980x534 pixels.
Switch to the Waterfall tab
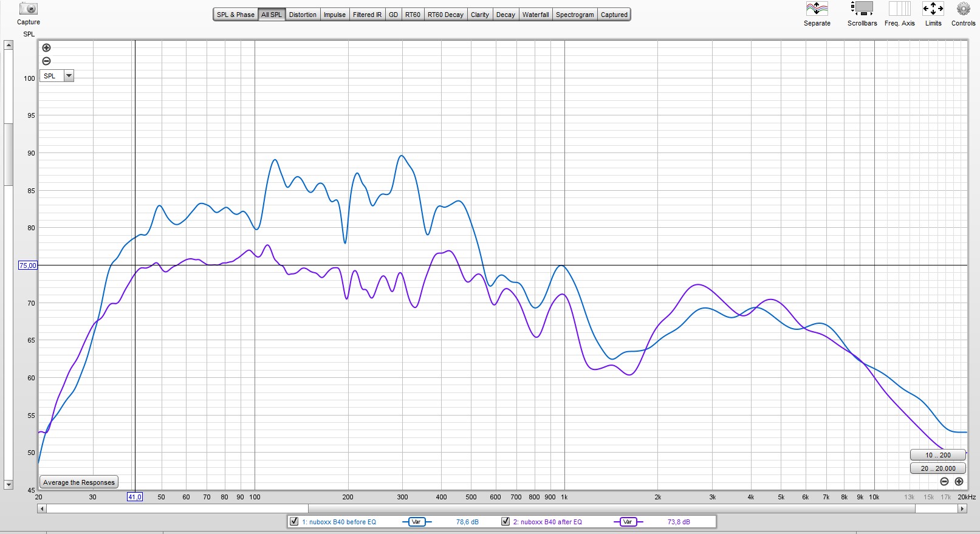click(535, 15)
